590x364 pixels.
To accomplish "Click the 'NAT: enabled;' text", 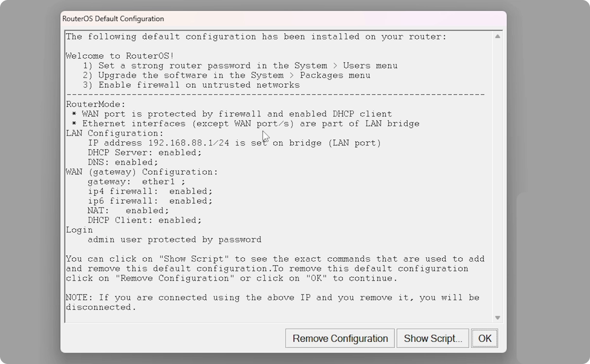I will pos(128,211).
